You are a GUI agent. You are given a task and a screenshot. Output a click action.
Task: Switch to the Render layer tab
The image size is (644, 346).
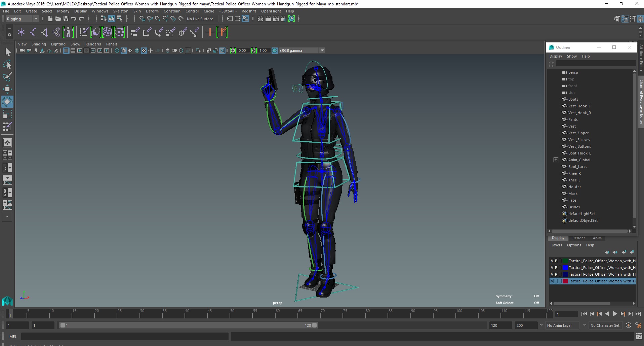point(578,238)
